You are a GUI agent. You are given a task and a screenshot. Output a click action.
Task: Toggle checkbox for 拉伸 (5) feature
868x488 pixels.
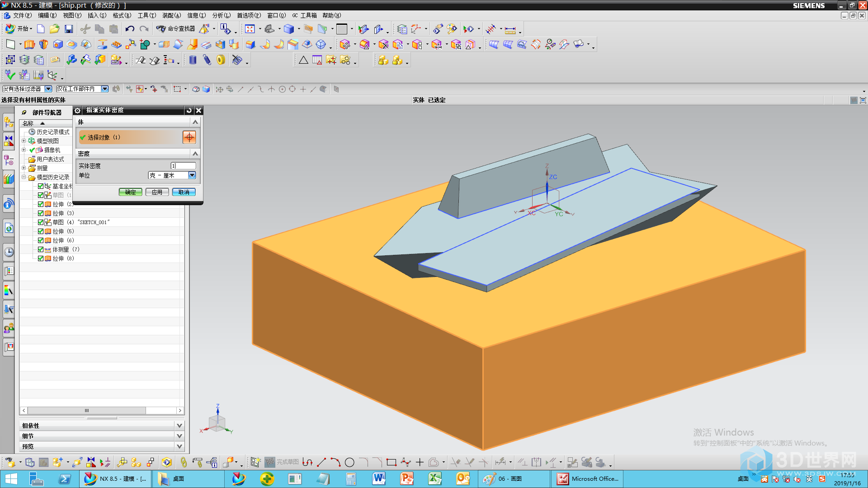(41, 231)
